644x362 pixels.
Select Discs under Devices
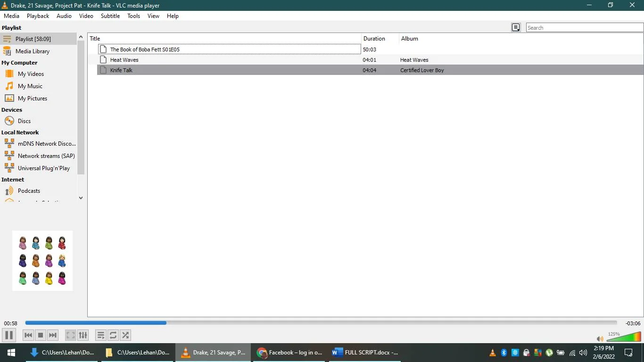pyautogui.click(x=39, y=121)
